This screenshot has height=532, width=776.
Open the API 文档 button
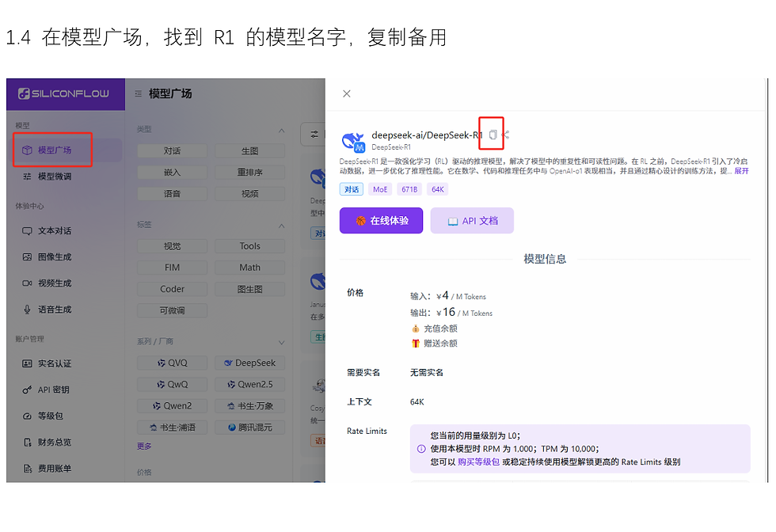(x=472, y=221)
